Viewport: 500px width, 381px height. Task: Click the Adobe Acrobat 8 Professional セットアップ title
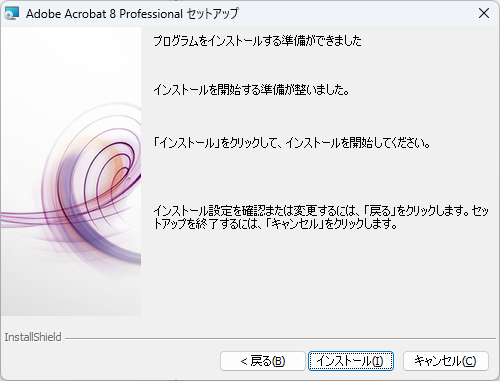[x=132, y=14]
